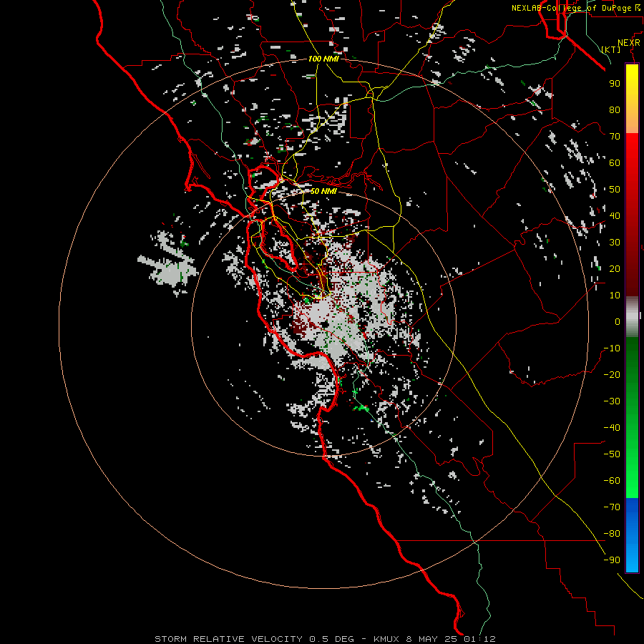Click the -40 value on the velocity scale
Viewport: 644px width, 644px height.
click(612, 428)
